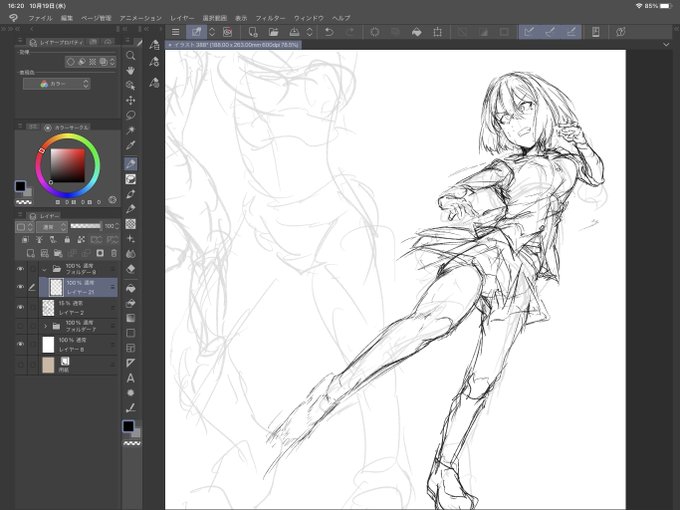This screenshot has height=510, width=680.
Task: Toggle visibility of レイヤー 21
Action: (x=20, y=287)
